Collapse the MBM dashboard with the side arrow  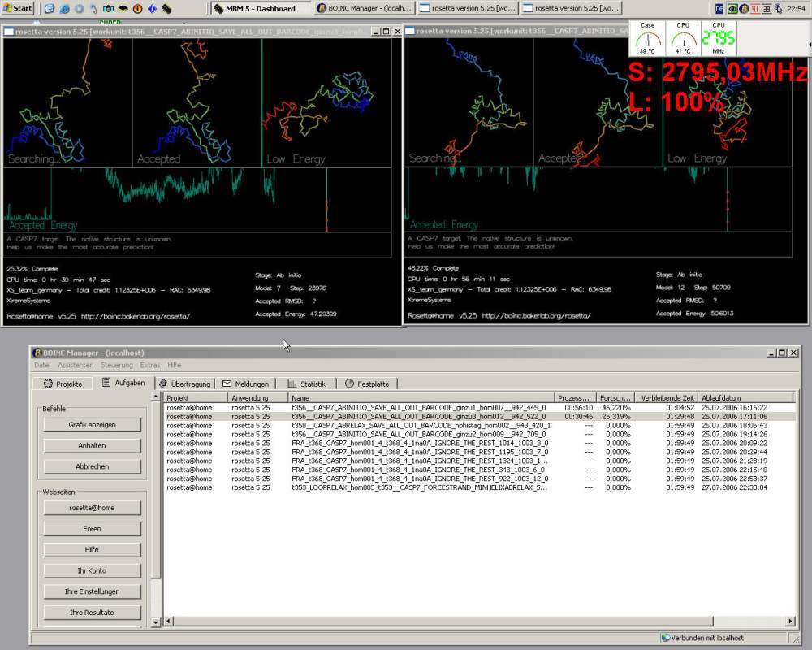point(810,45)
